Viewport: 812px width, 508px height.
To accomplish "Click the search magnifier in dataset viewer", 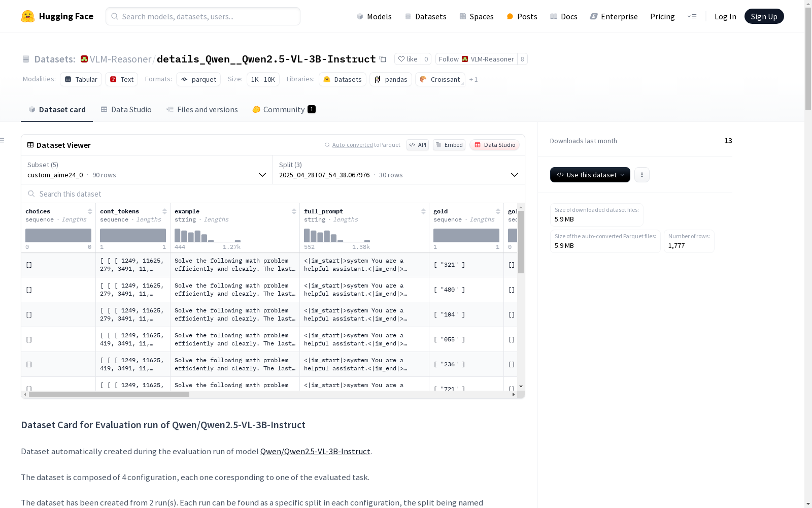I will click(31, 194).
